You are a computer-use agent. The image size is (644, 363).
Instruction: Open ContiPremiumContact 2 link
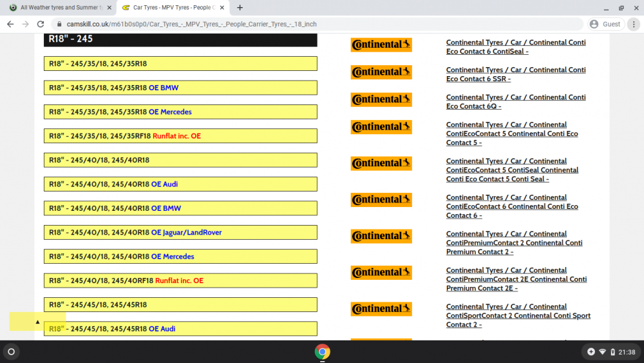coord(514,243)
